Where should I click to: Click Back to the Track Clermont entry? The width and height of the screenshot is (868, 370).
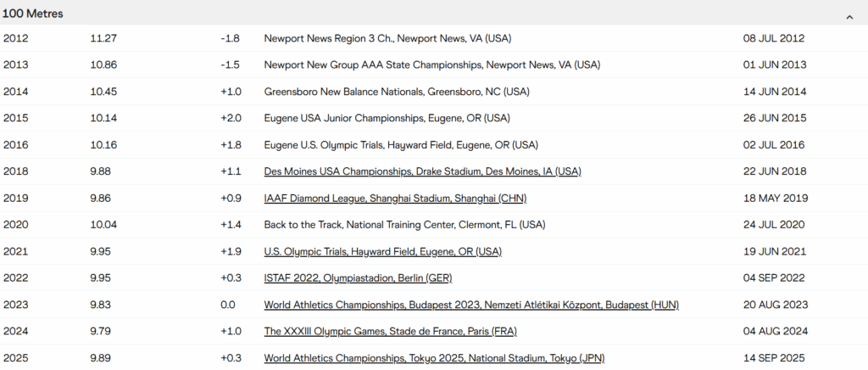[404, 225]
